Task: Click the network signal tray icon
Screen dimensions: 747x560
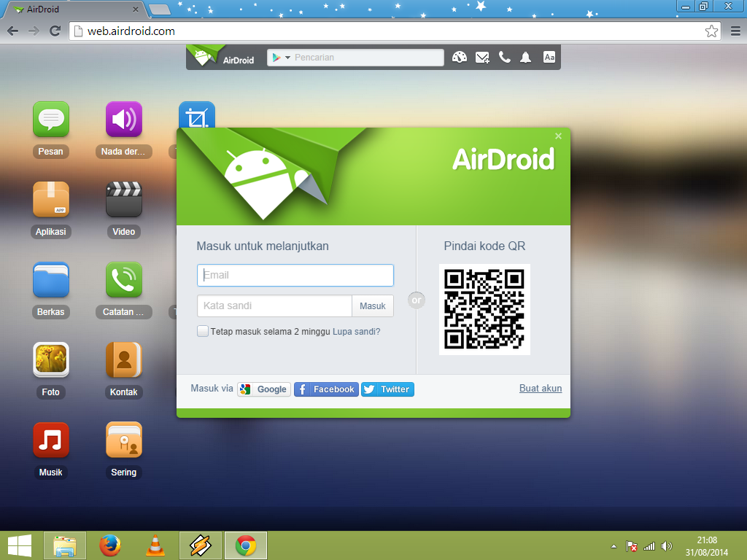Action: coord(649,546)
